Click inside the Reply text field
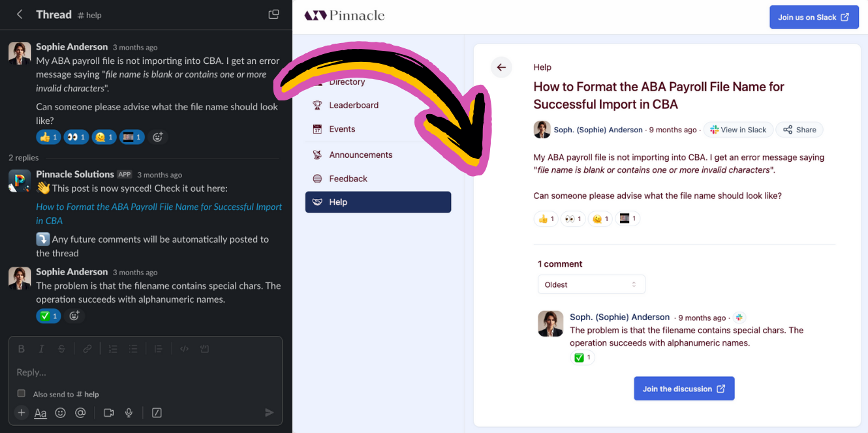Image resolution: width=868 pixels, height=433 pixels. point(146,372)
